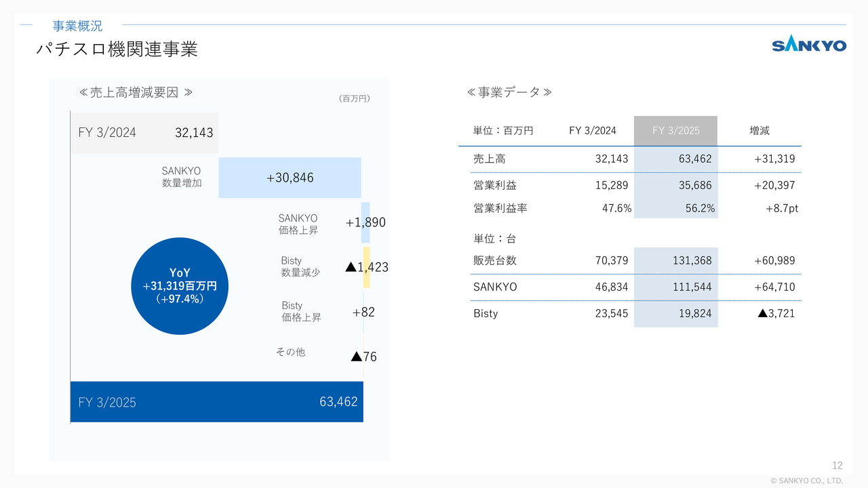
Task: Click the FY 3/2025 blue total bar
Action: [x=217, y=402]
